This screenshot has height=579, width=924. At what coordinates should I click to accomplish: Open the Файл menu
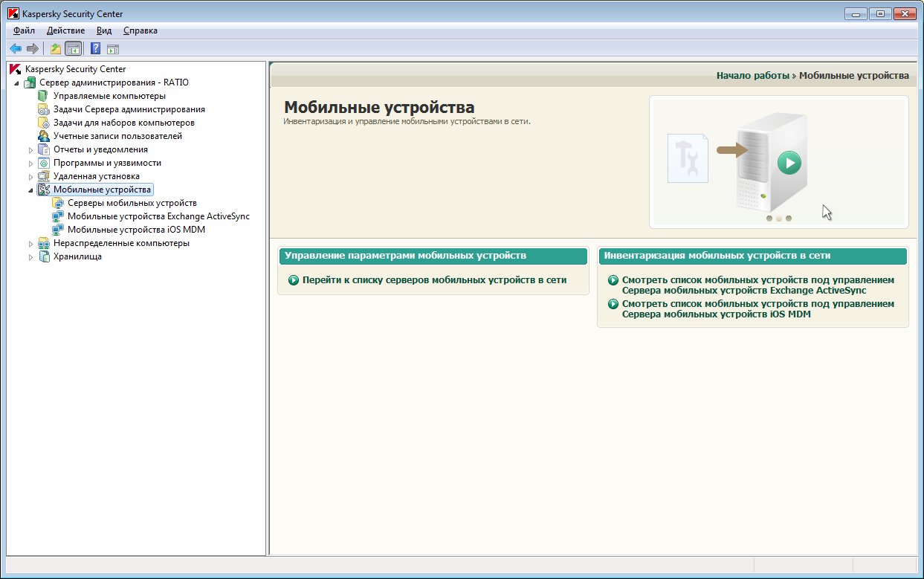pos(24,30)
